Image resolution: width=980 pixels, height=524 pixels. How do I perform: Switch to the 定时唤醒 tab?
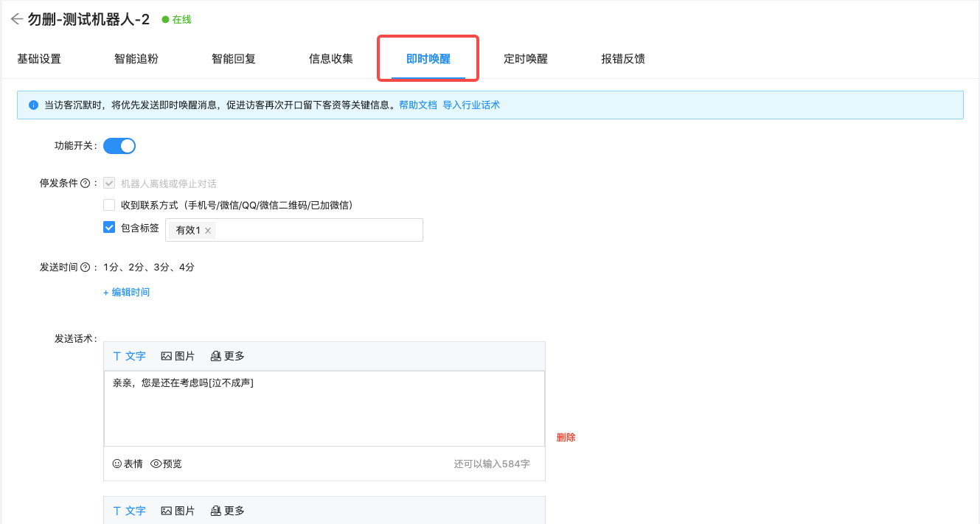pos(525,59)
